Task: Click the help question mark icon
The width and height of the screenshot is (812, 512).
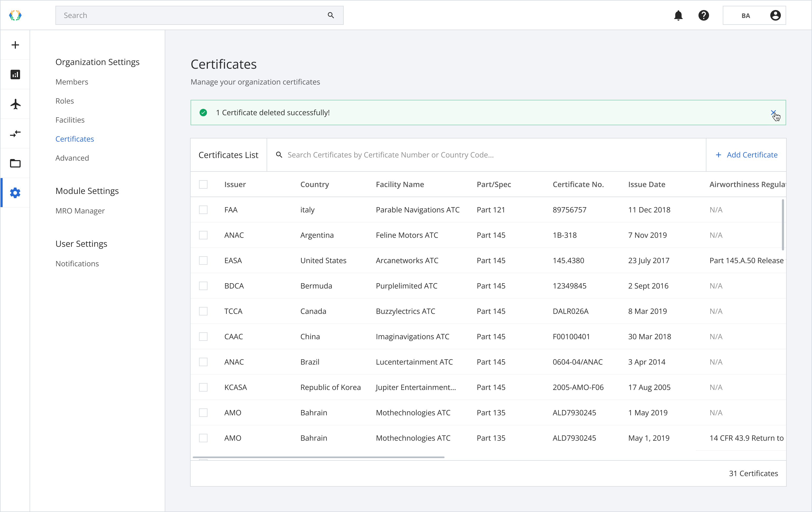Action: 704,15
